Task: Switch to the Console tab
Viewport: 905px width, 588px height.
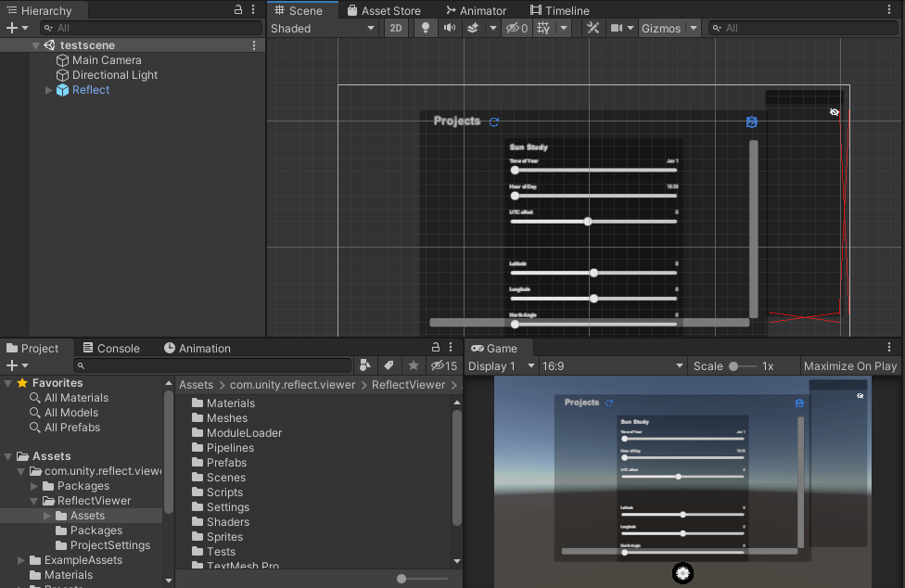Action: [110, 348]
